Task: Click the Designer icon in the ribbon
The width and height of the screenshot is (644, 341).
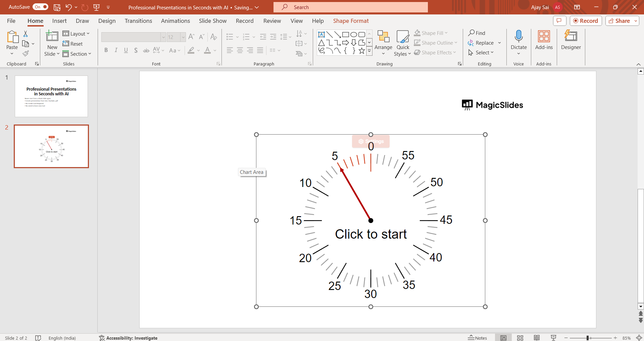Action: click(x=571, y=40)
